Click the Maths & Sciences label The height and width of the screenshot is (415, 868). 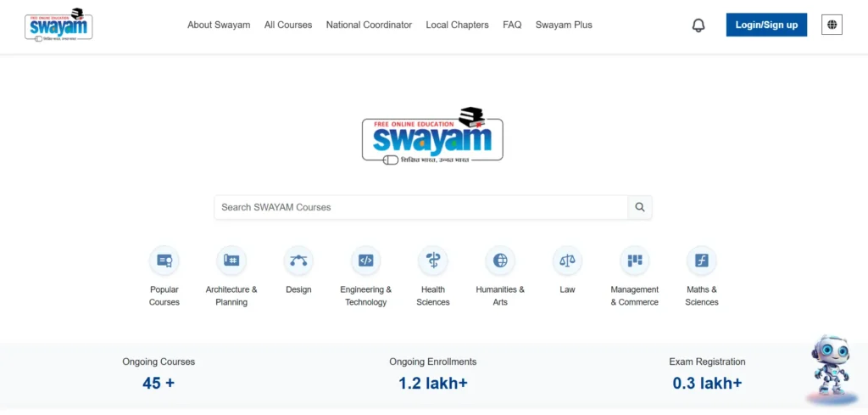pyautogui.click(x=702, y=296)
